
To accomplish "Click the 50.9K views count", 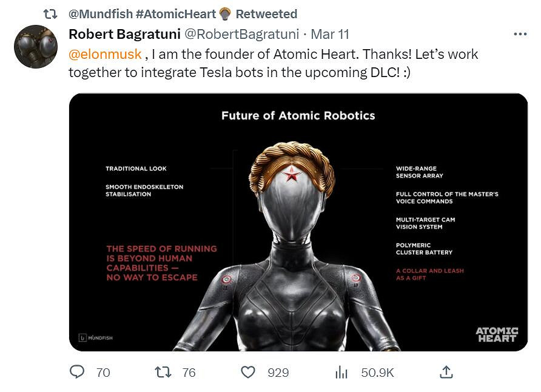I will [377, 373].
